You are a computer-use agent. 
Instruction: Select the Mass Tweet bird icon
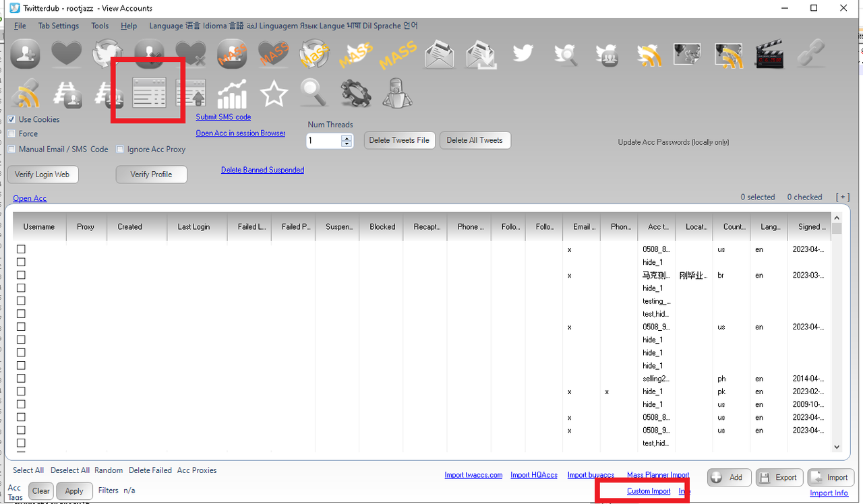pyautogui.click(x=356, y=55)
